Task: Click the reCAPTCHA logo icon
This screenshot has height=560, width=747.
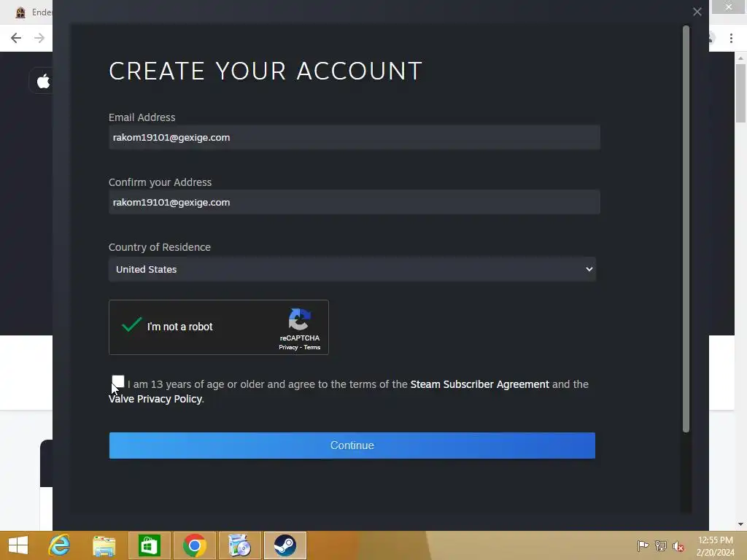Action: point(300,319)
